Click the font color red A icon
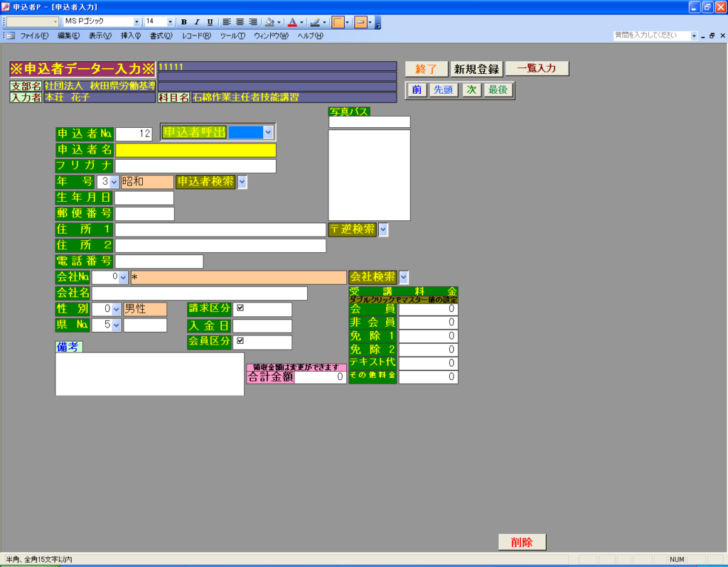The image size is (728, 567). coord(291,22)
